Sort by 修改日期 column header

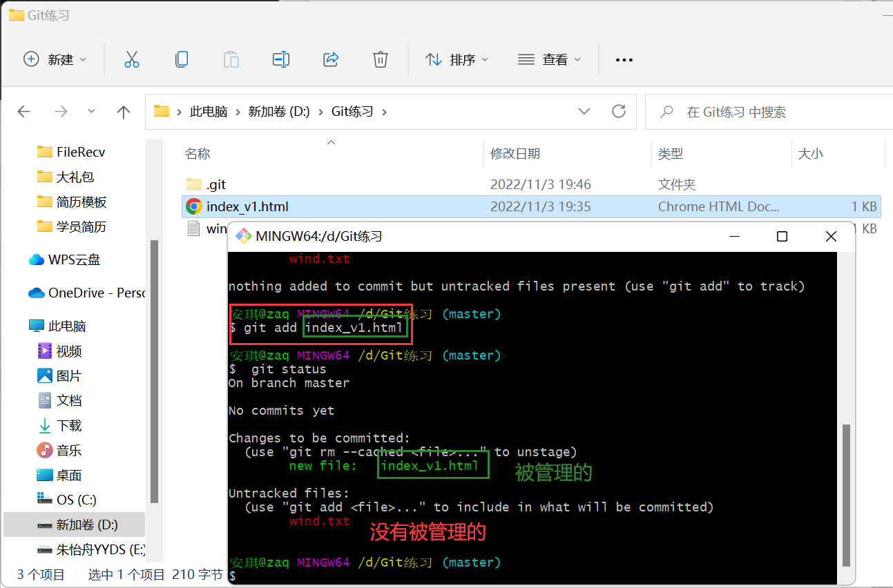tap(515, 154)
